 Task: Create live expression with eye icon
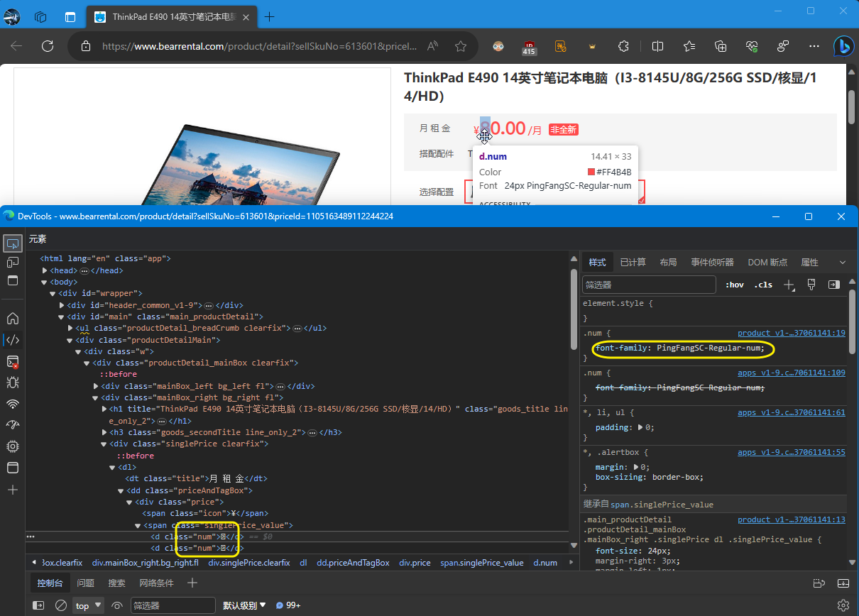(x=118, y=605)
